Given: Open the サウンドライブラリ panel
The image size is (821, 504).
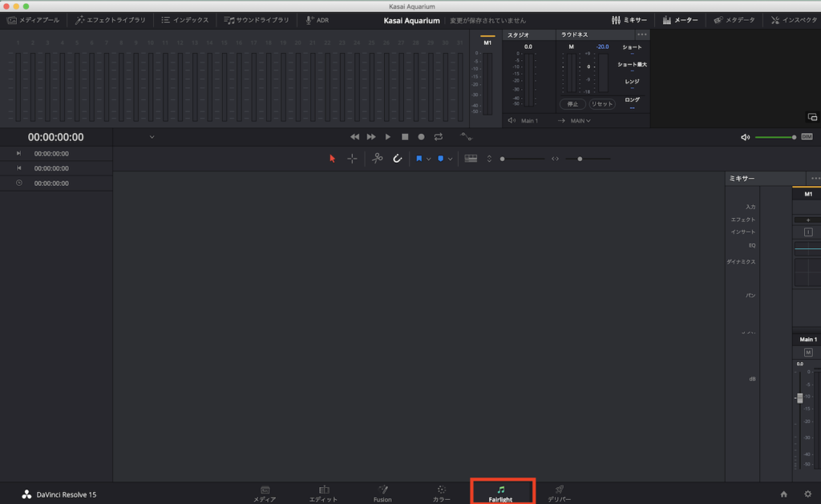Looking at the screenshot, I should (x=257, y=20).
